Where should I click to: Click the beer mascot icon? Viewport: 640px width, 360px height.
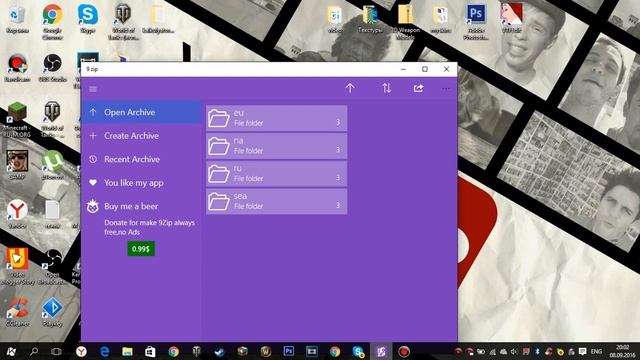point(93,207)
